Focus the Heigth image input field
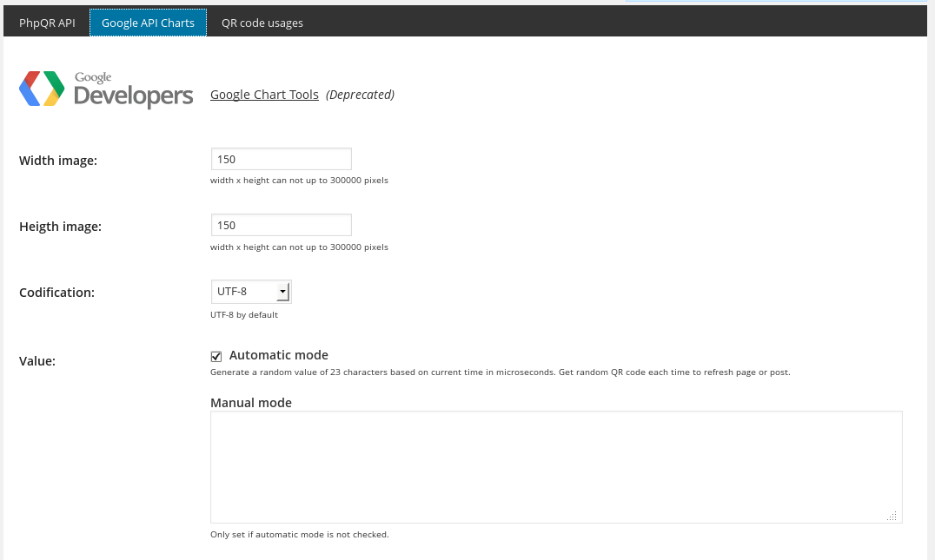The height and width of the screenshot is (560, 935). coord(281,225)
